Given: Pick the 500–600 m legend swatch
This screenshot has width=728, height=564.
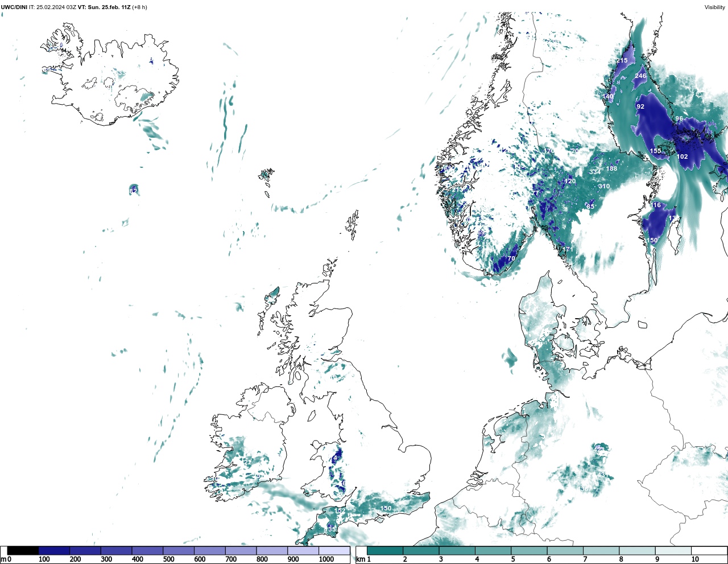Looking at the screenshot, I should 179,551.
